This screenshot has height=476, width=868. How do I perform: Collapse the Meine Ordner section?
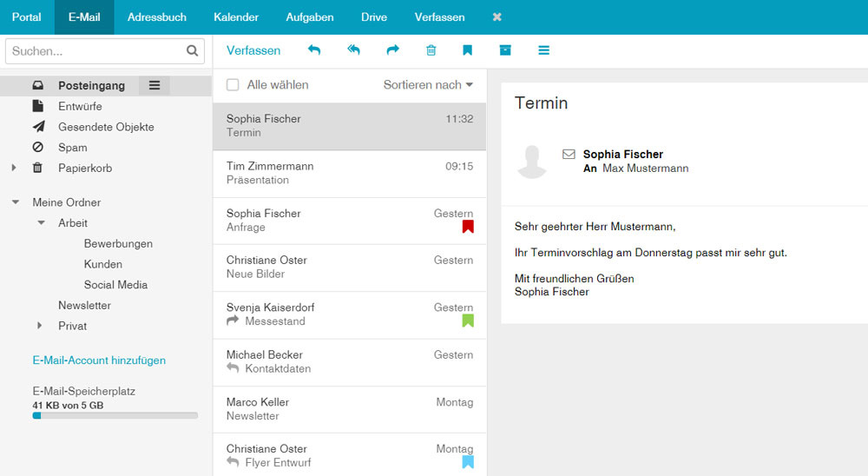[x=16, y=202]
